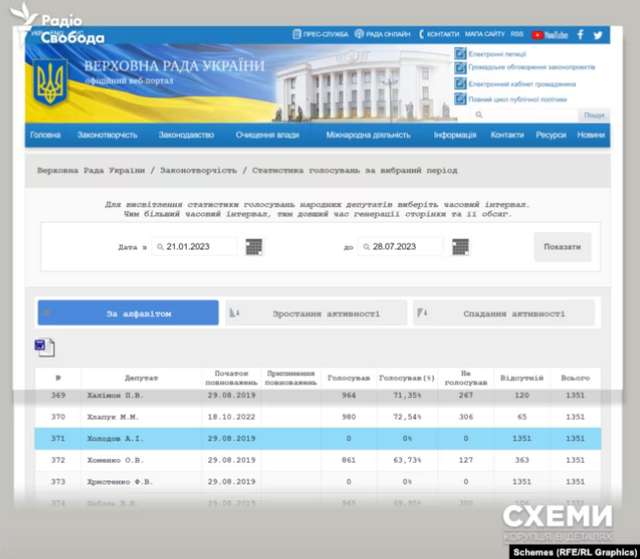Open 'Міжнародна діяльність' menu
Image resolution: width=640 pixels, height=559 pixels.
(367, 135)
